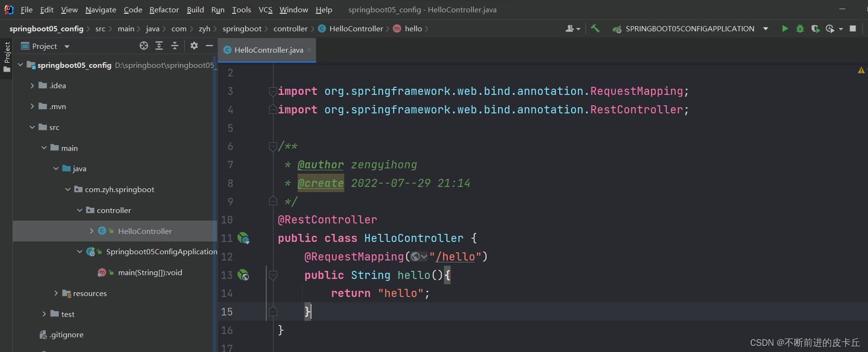Collapse the controller package chevron

80,210
